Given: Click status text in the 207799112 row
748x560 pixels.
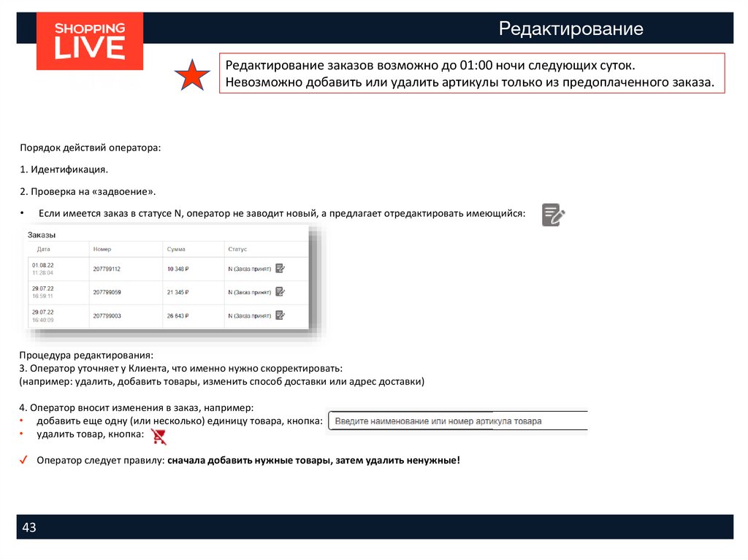Looking at the screenshot, I should tap(250, 269).
